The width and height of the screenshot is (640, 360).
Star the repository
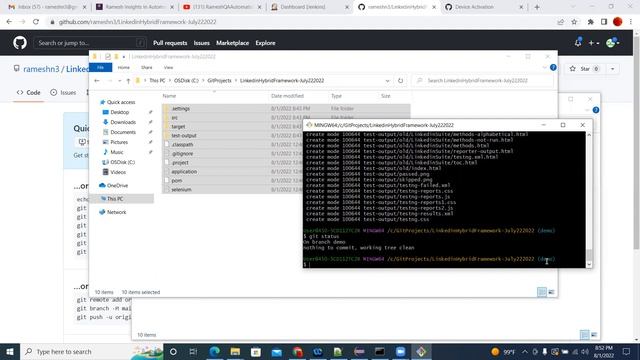click(x=584, y=69)
